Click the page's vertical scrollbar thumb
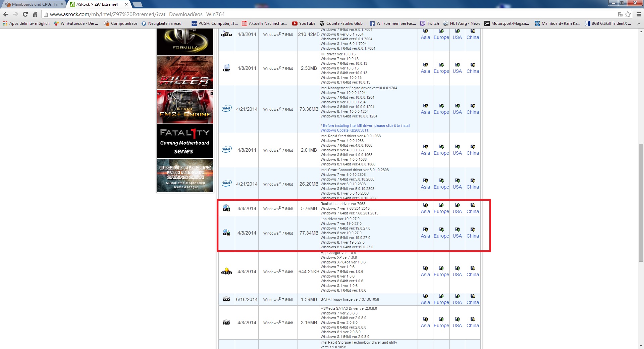Viewport: 644px width, 349px height. (641, 203)
